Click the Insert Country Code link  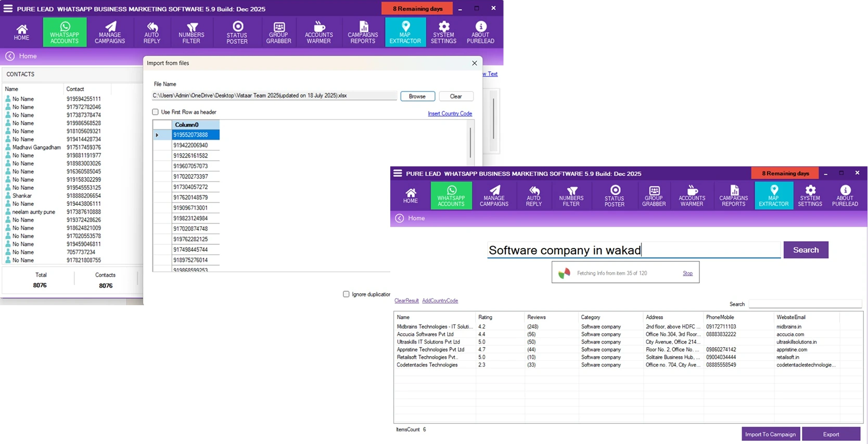[x=450, y=113]
